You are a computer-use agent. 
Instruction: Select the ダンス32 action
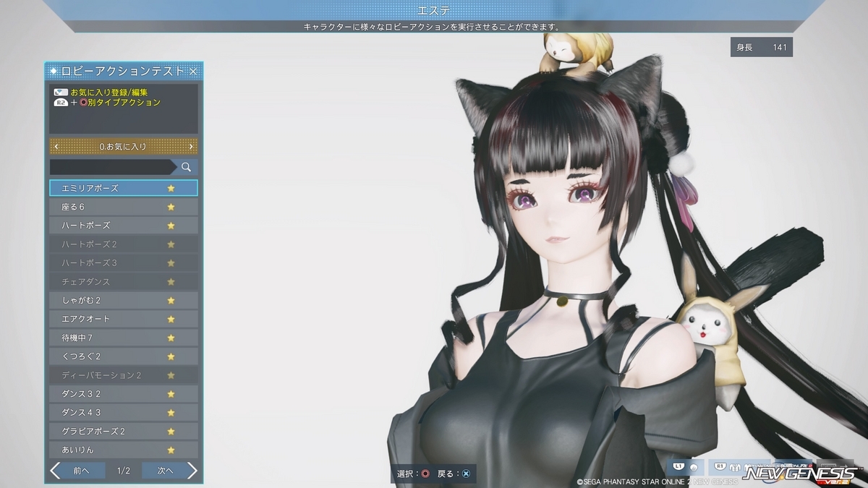(x=124, y=394)
